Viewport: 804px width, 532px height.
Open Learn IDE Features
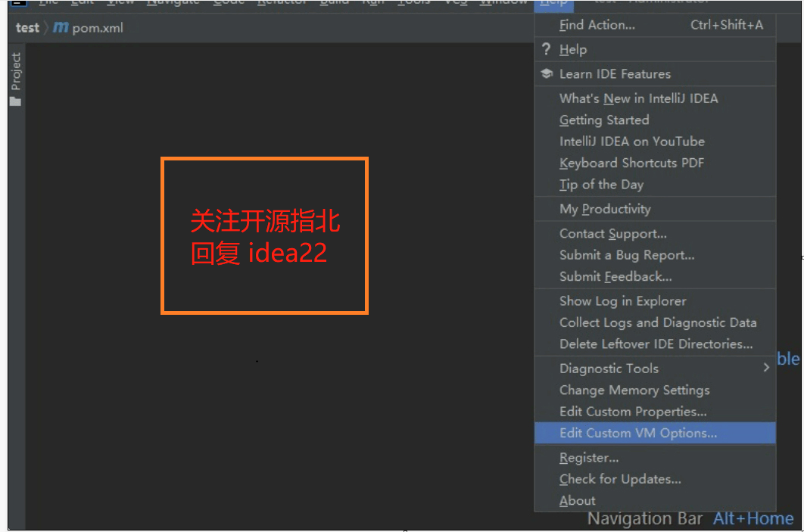point(655,74)
